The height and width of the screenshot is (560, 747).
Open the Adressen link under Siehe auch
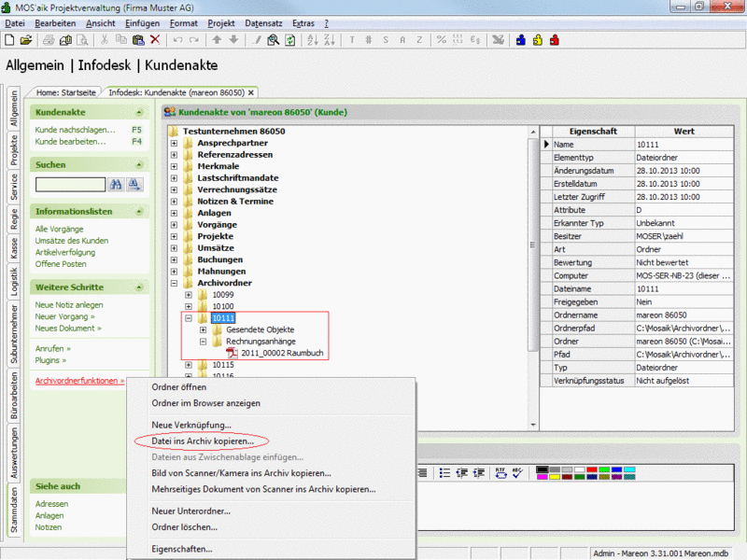[51, 504]
